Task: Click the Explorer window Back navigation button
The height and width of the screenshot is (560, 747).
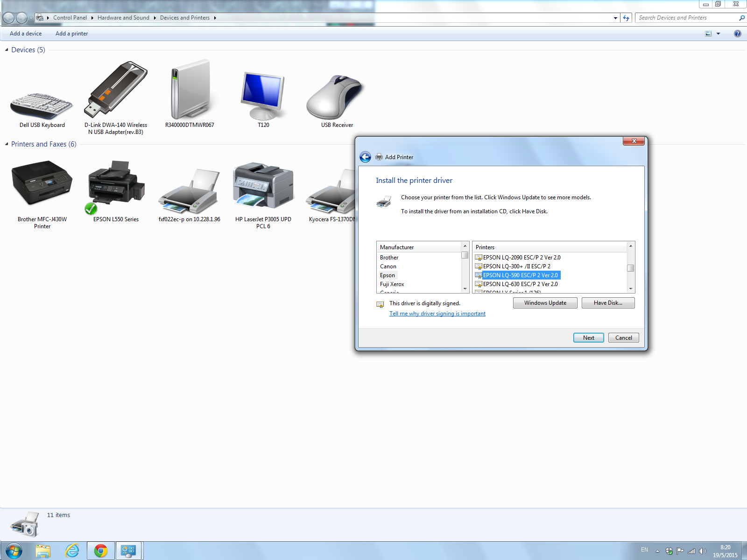Action: (9, 18)
